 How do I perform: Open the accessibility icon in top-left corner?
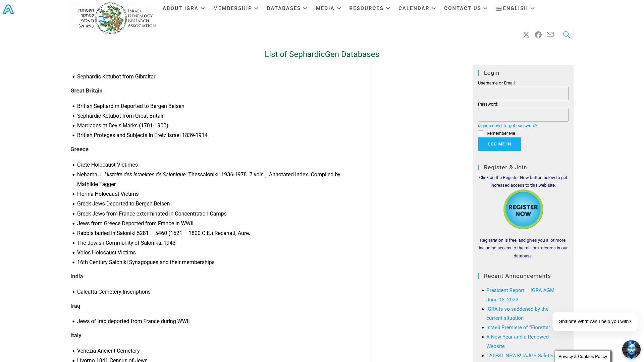(x=8, y=9)
